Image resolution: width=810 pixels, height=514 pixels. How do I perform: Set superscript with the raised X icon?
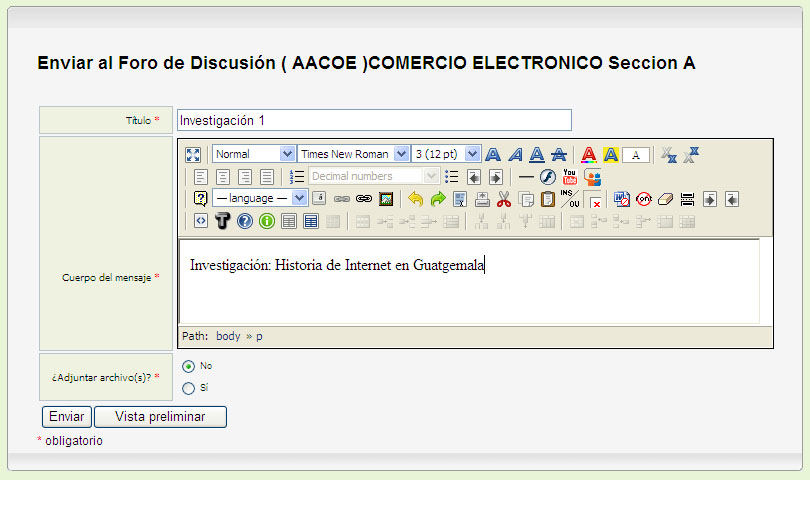[691, 154]
